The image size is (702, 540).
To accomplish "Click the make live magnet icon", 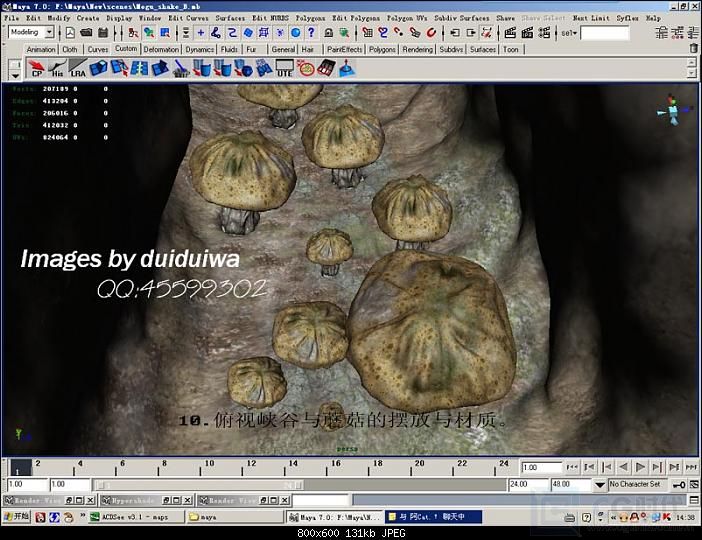I will [x=431, y=33].
